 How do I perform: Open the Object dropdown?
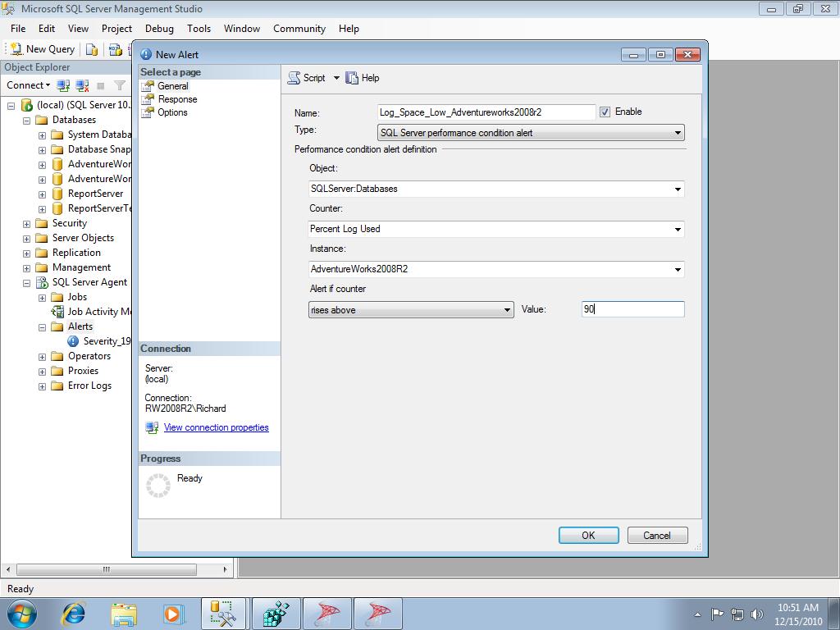coord(678,189)
